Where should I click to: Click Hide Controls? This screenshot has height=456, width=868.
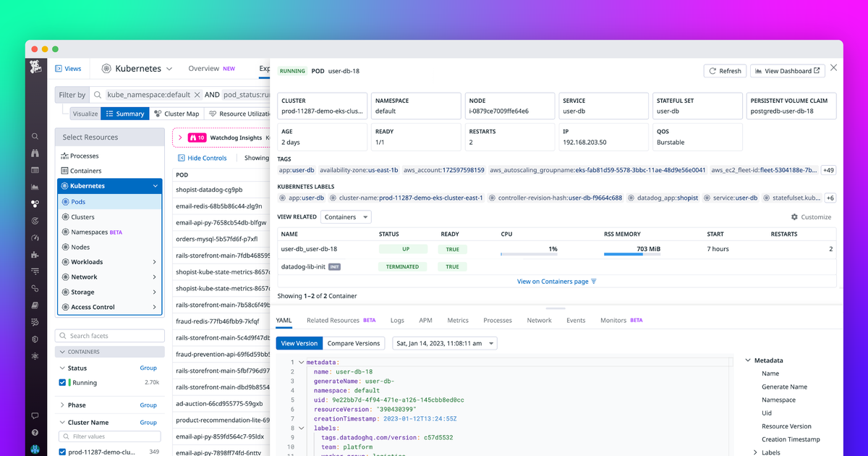[203, 158]
